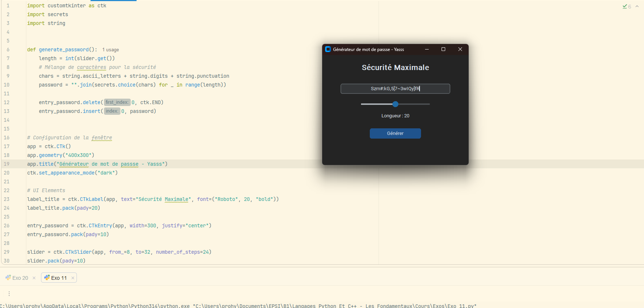Open the inspections widget showing 6 problems
Screen dimensions: 644x308
(627, 7)
